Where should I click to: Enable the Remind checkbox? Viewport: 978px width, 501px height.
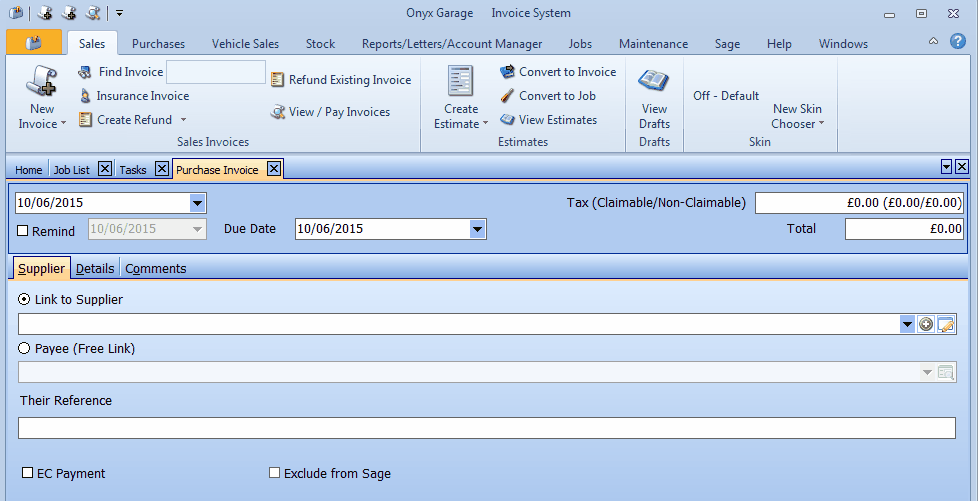tap(22, 231)
